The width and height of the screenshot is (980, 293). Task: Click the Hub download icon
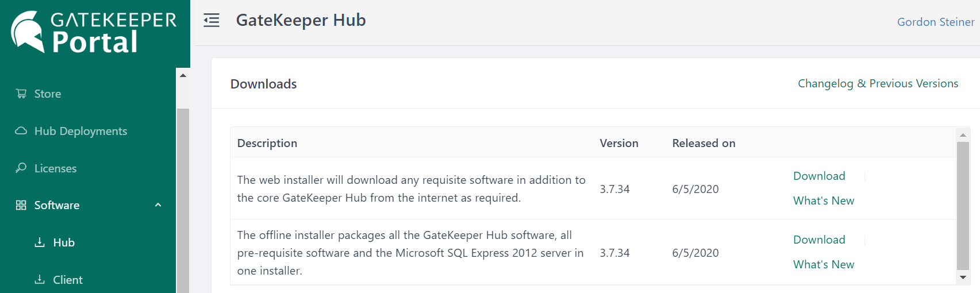(x=40, y=242)
